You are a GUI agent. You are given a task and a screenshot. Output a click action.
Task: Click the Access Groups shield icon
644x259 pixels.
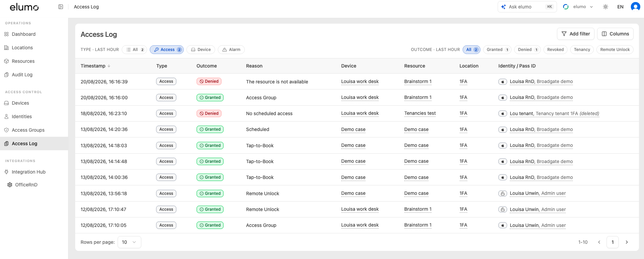(x=6, y=130)
